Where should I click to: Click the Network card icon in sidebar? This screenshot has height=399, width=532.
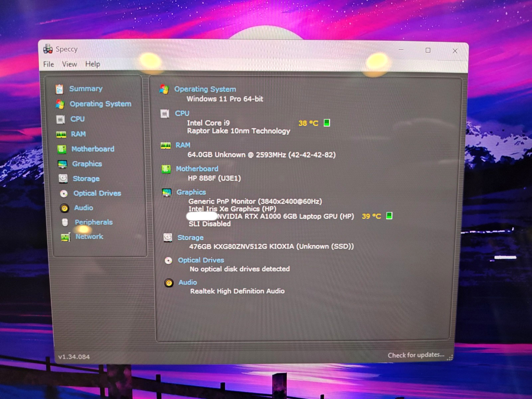coord(66,237)
